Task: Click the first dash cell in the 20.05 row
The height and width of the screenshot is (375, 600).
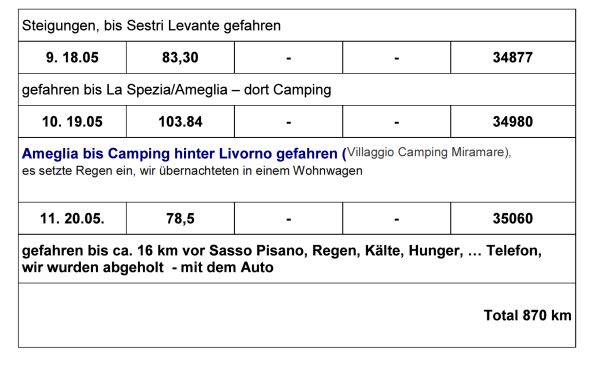Action: 289,218
